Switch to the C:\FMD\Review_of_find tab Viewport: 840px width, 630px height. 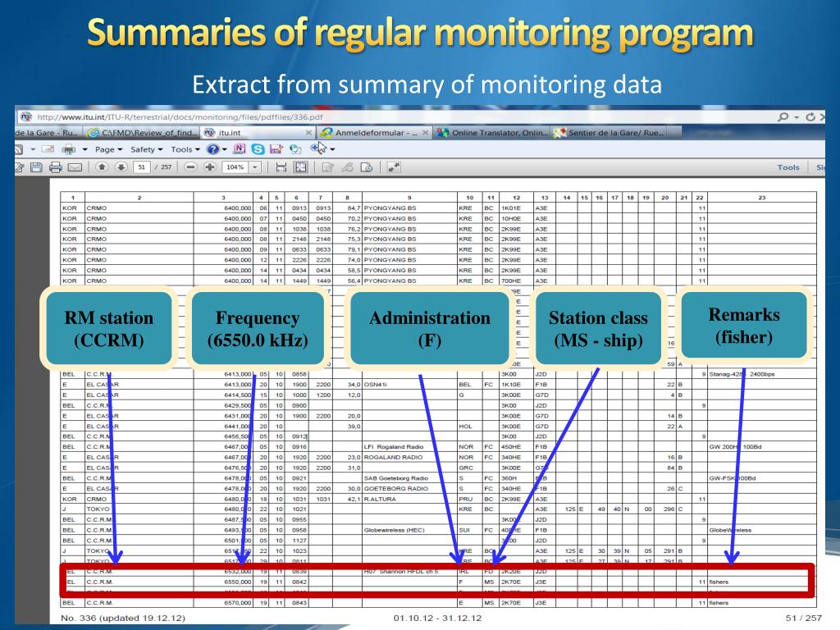pos(142,132)
